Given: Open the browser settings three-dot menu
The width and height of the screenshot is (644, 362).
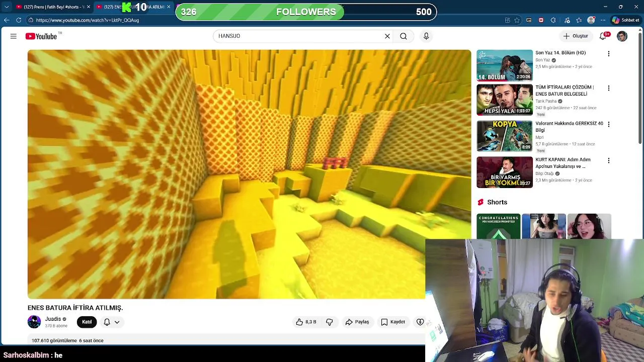Looking at the screenshot, I should pyautogui.click(x=603, y=20).
